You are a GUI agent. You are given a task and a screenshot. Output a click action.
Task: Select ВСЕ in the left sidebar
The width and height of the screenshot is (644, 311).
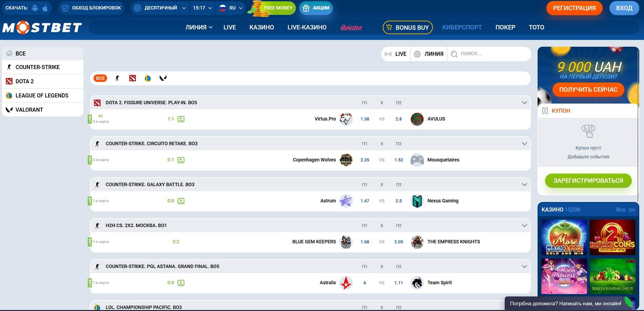pyautogui.click(x=43, y=53)
